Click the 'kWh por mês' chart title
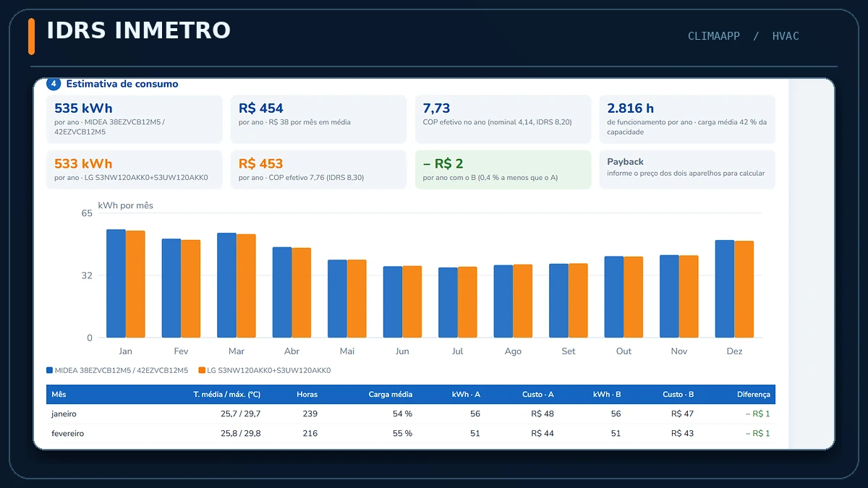 tap(126, 205)
